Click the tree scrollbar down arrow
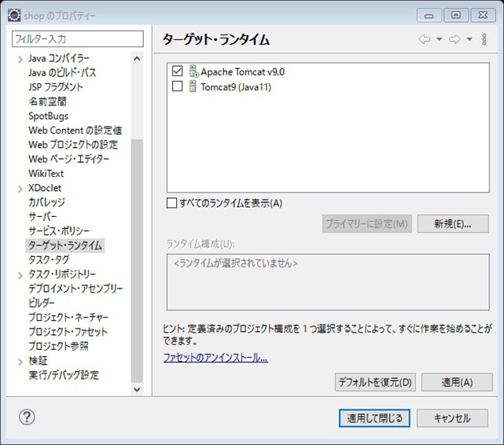The width and height of the screenshot is (504, 445). point(137,389)
